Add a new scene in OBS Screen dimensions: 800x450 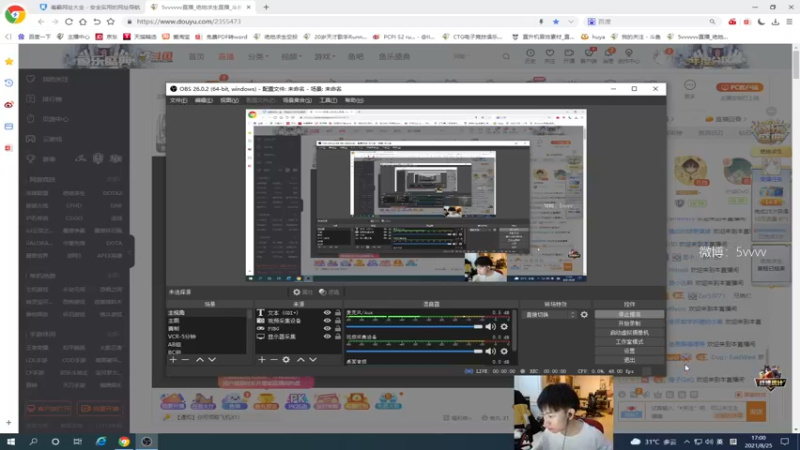(x=173, y=360)
